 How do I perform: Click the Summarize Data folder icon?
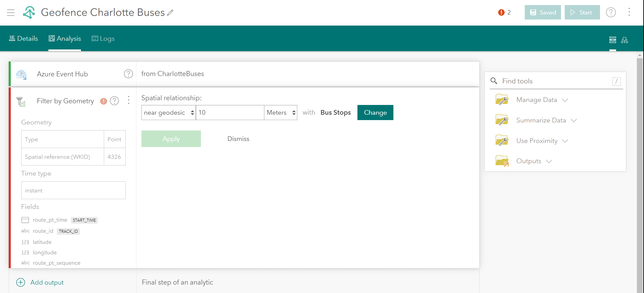click(502, 120)
